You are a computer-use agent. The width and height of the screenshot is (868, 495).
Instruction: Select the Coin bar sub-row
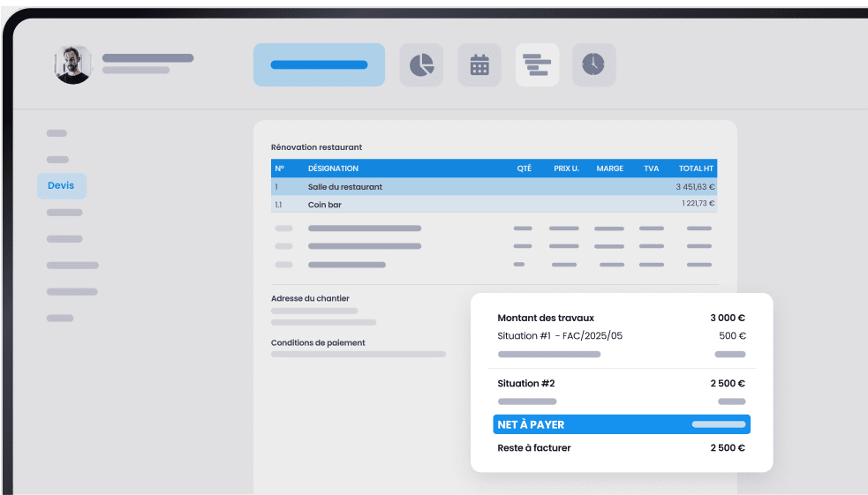pos(325,205)
